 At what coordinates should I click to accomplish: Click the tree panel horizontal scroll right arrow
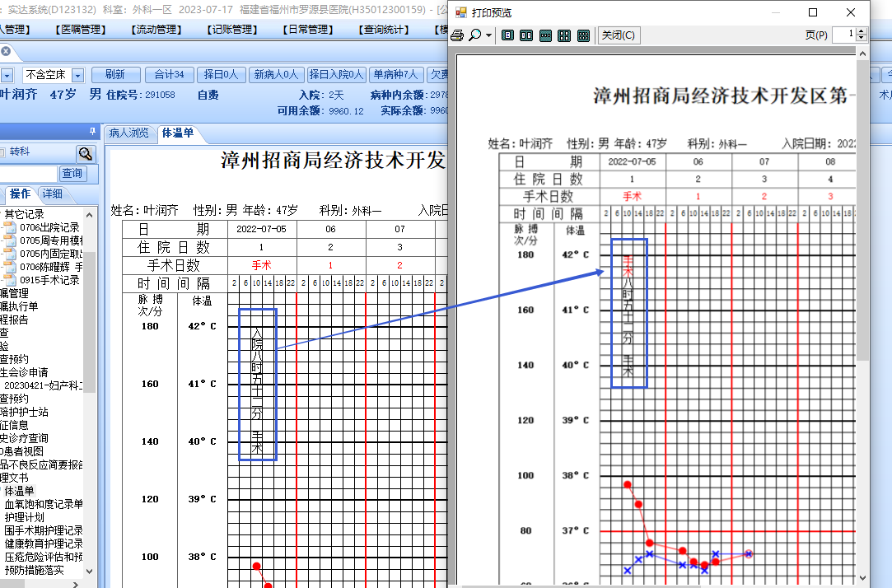[77, 583]
